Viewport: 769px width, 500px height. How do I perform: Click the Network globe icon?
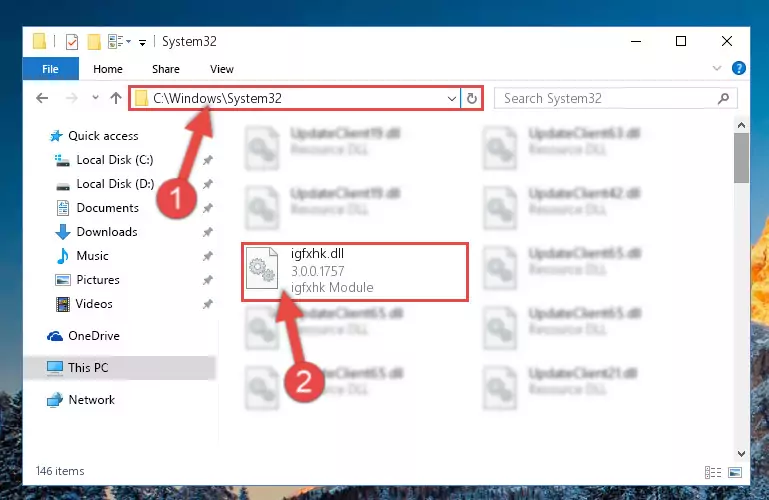tap(55, 400)
